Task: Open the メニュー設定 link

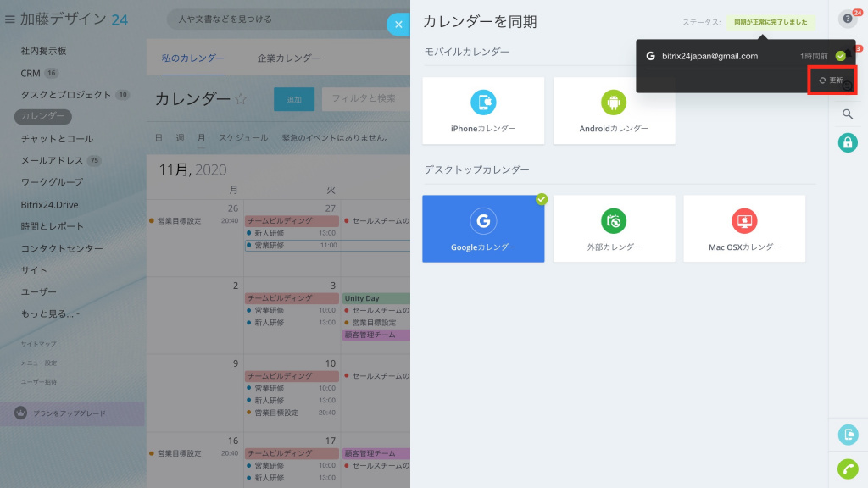Action: pos(39,363)
